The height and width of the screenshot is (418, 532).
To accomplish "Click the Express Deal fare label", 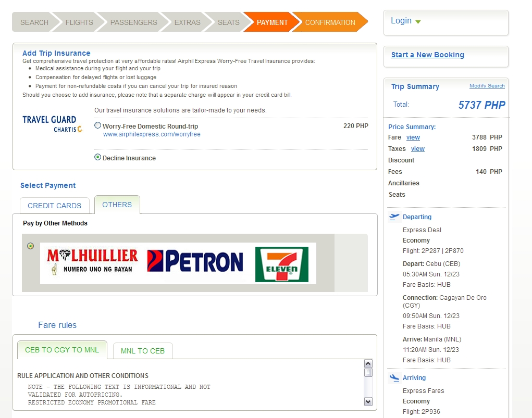I will pos(422,230).
